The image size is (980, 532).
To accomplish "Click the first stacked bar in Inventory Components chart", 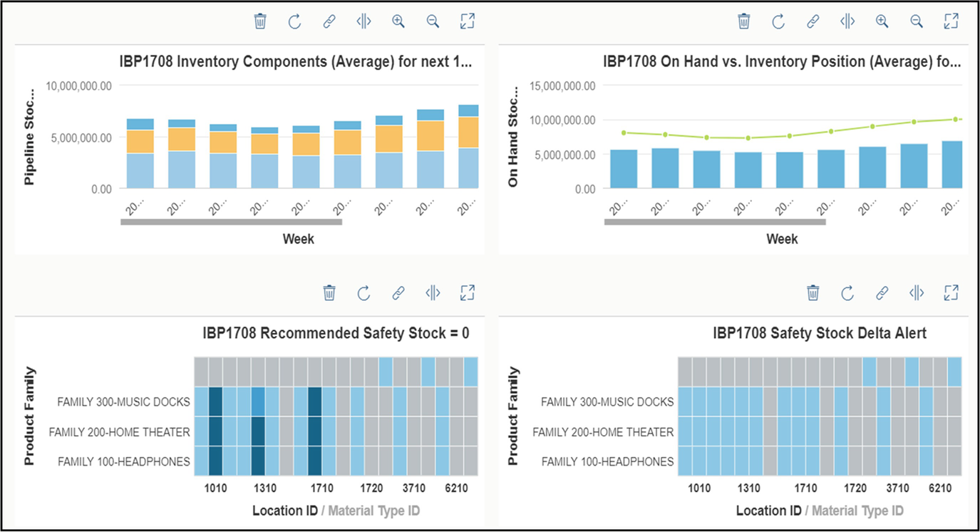I will 140,153.
